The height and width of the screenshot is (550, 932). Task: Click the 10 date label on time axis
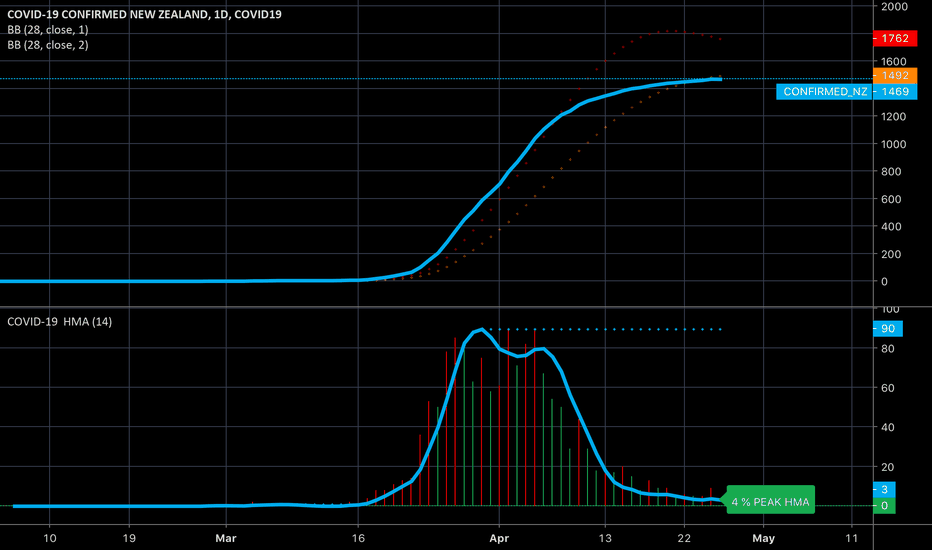coord(50,538)
